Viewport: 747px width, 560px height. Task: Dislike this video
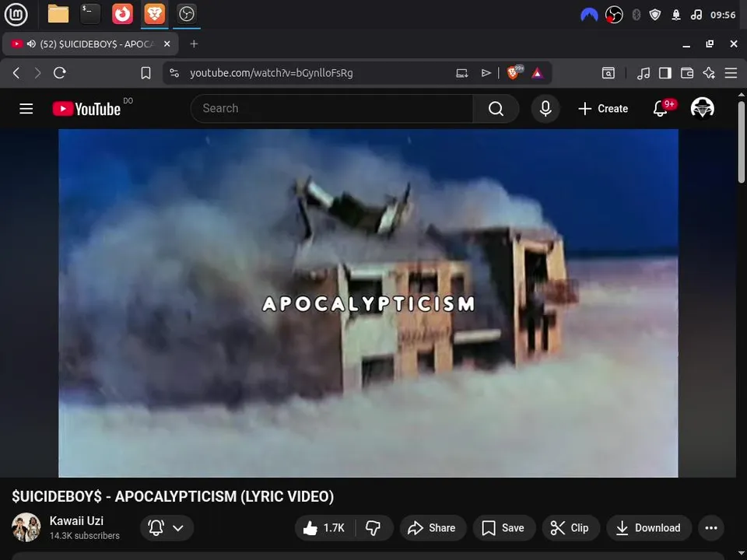(x=373, y=527)
